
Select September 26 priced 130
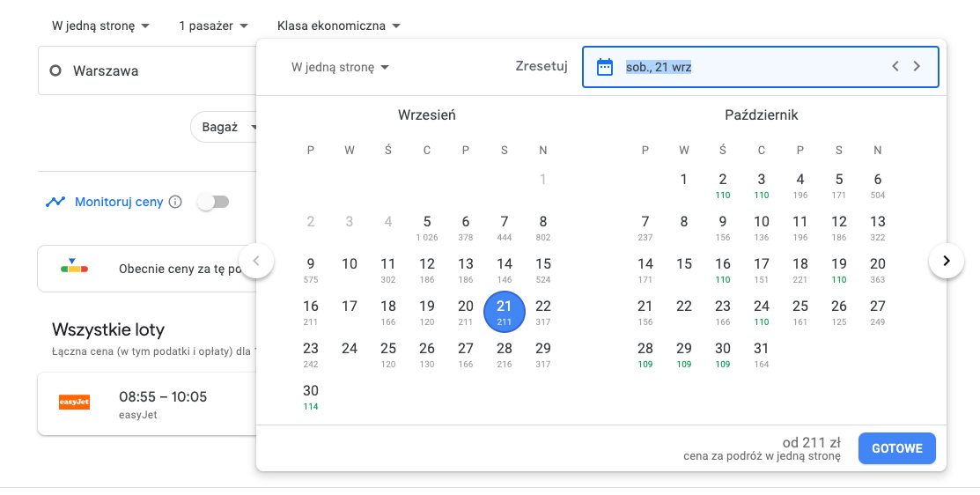coord(427,355)
